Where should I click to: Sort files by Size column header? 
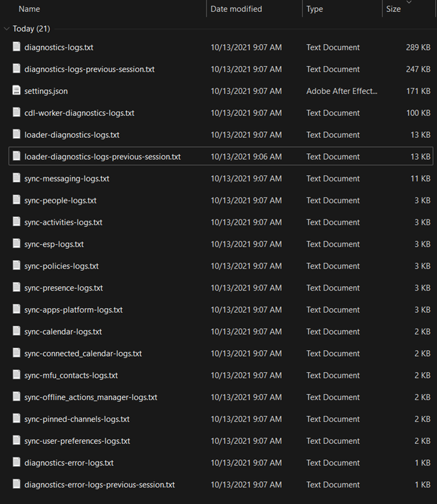coord(393,9)
